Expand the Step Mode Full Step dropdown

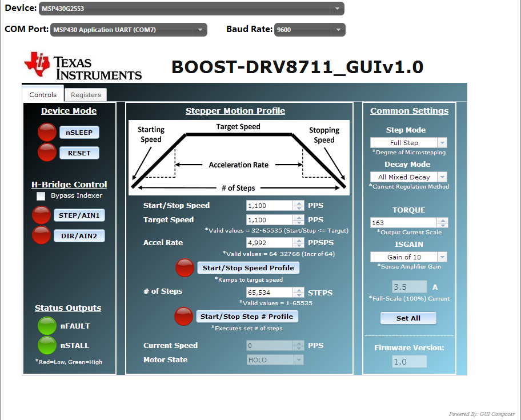pos(408,142)
